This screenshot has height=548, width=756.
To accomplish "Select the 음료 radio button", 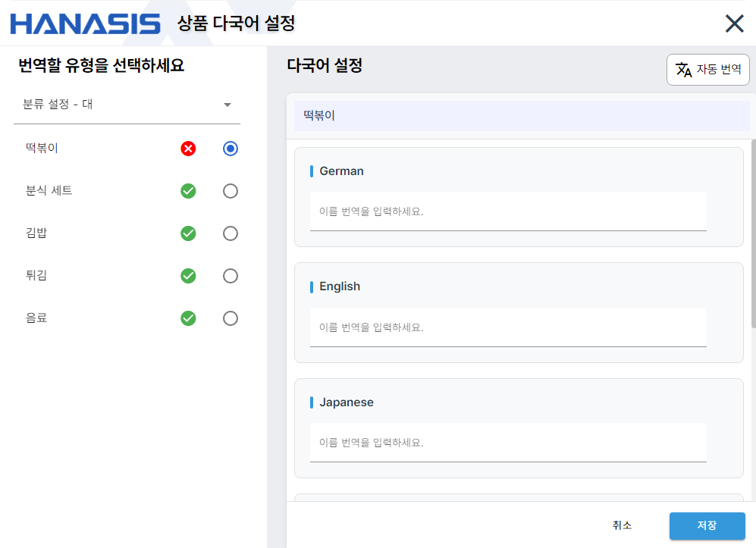I will [230, 318].
